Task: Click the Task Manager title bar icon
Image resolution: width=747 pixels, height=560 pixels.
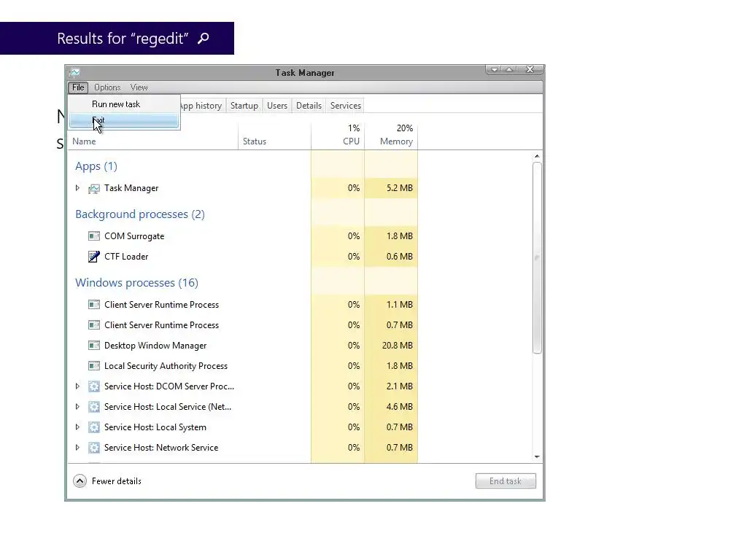Action: coord(75,72)
